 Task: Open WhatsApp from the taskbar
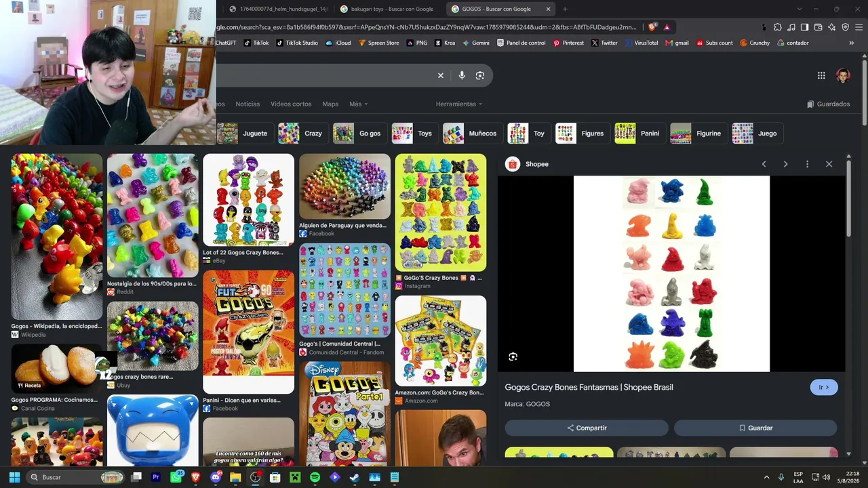tap(176, 477)
